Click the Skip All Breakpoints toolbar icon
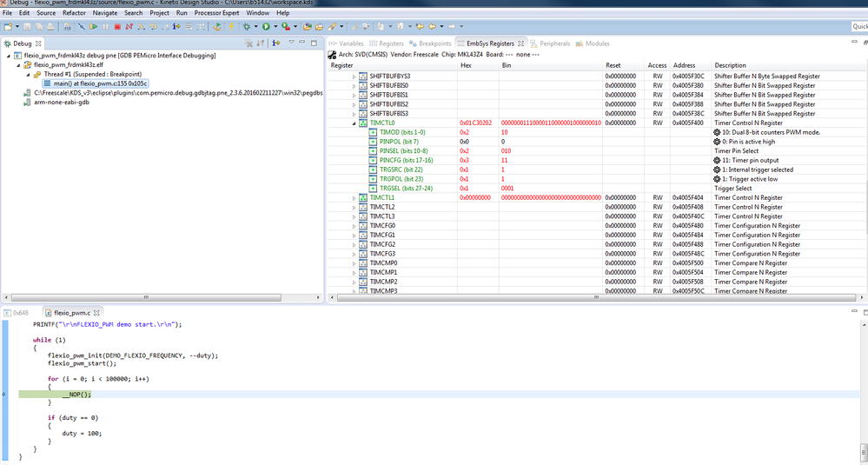This screenshot has height=465, width=868. pos(82,27)
